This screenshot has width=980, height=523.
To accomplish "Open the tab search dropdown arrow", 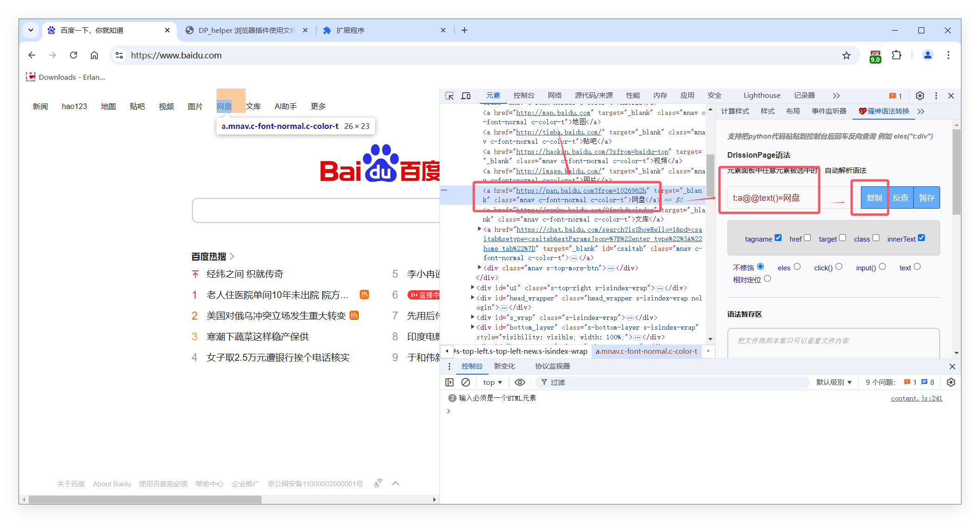I will point(31,30).
